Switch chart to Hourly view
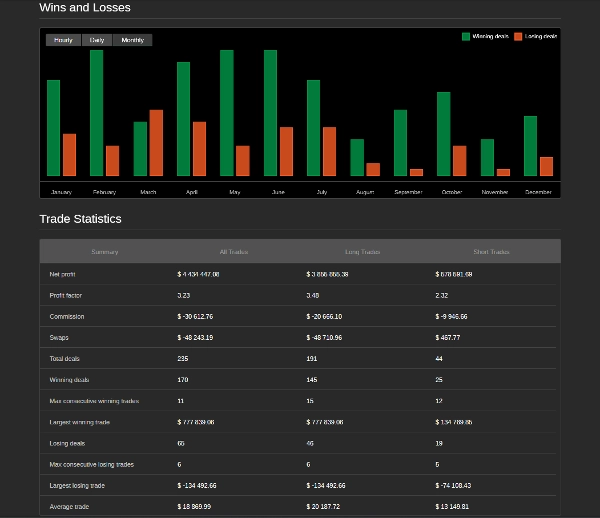Screen dimensions: 600x518 pyautogui.click(x=64, y=40)
